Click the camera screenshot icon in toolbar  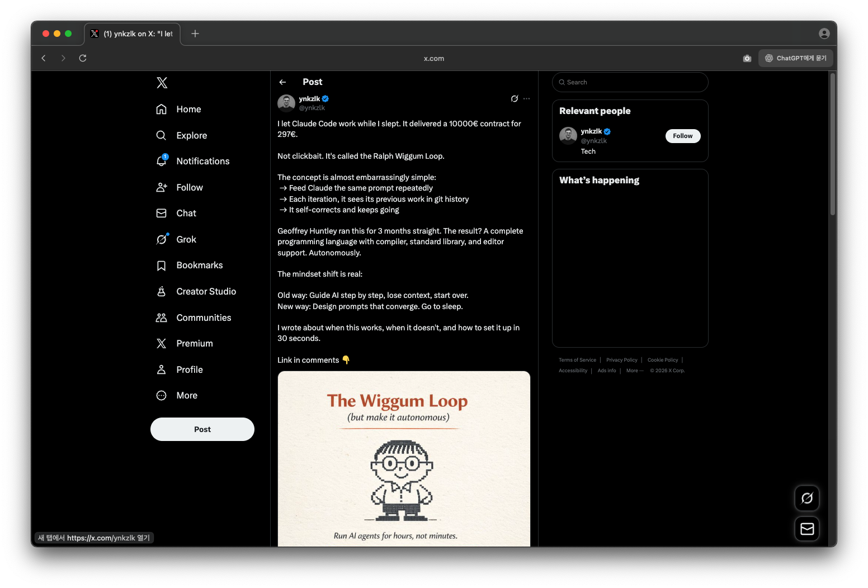747,58
